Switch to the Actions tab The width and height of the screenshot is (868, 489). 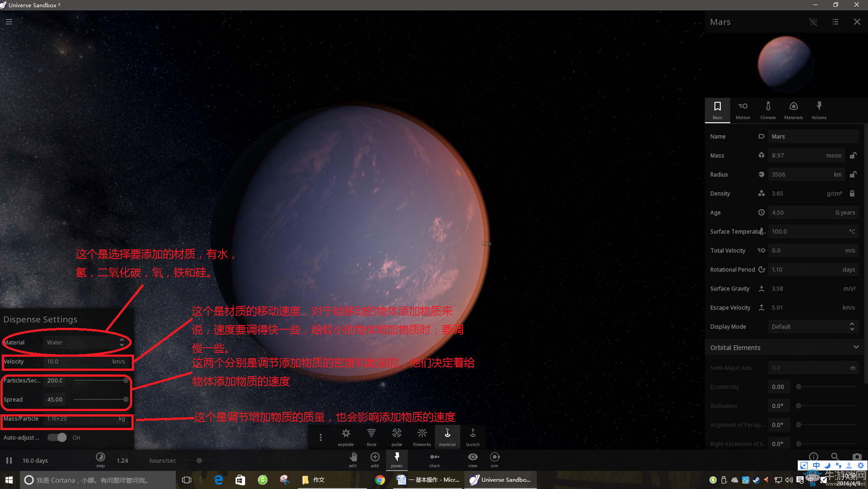[819, 110]
